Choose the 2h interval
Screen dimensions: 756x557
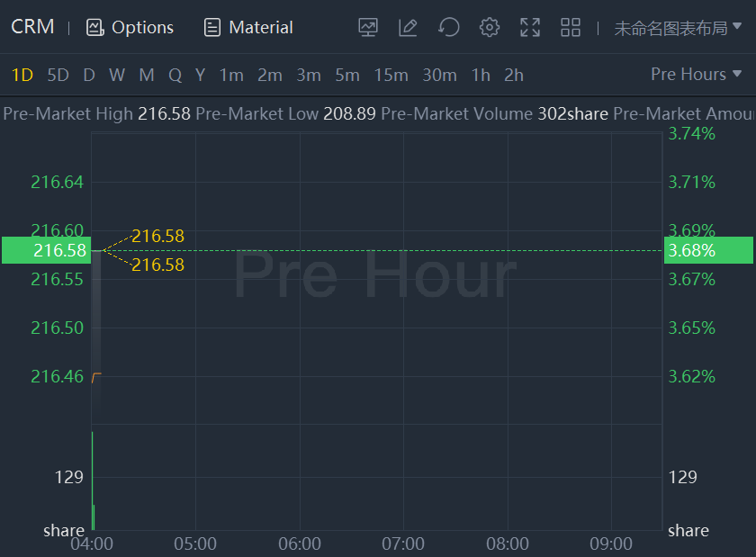pos(514,75)
